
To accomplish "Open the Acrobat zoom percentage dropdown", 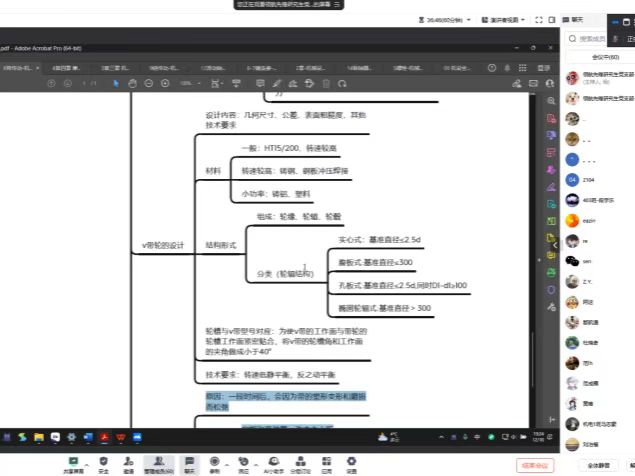I will click(187, 84).
